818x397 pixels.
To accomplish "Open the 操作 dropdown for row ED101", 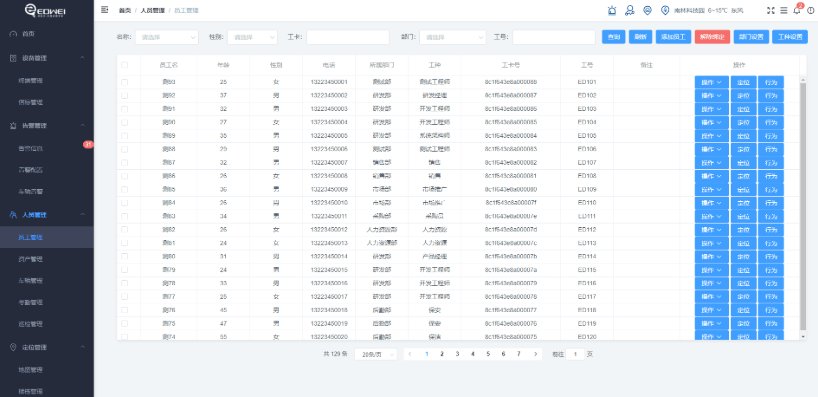I will tap(712, 82).
